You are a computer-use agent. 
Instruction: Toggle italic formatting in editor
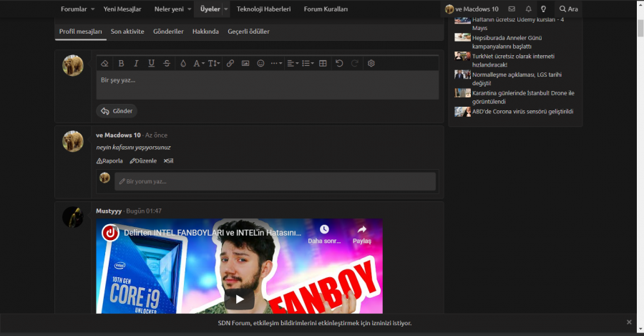[136, 63]
